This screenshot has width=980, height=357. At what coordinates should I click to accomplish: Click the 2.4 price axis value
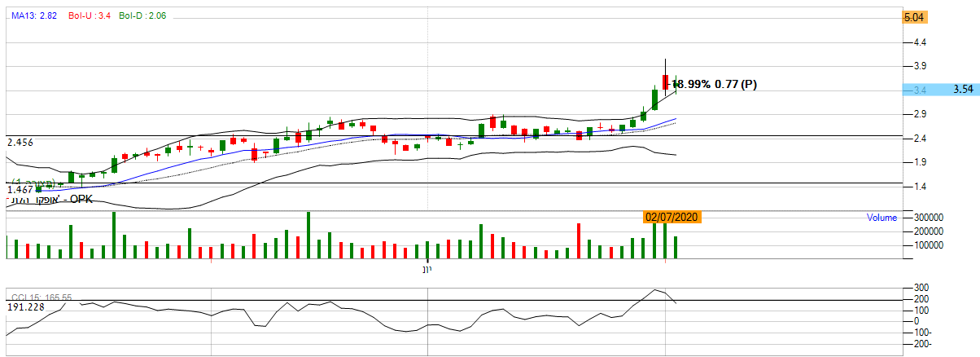tap(919, 139)
